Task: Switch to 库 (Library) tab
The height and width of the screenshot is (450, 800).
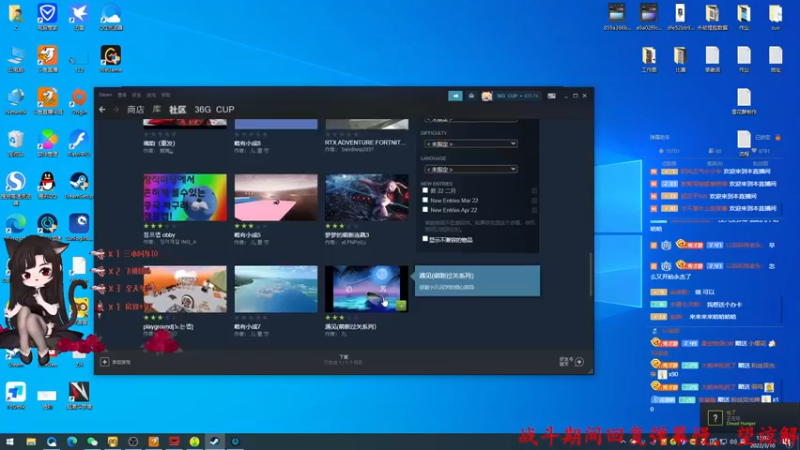Action: [157, 109]
